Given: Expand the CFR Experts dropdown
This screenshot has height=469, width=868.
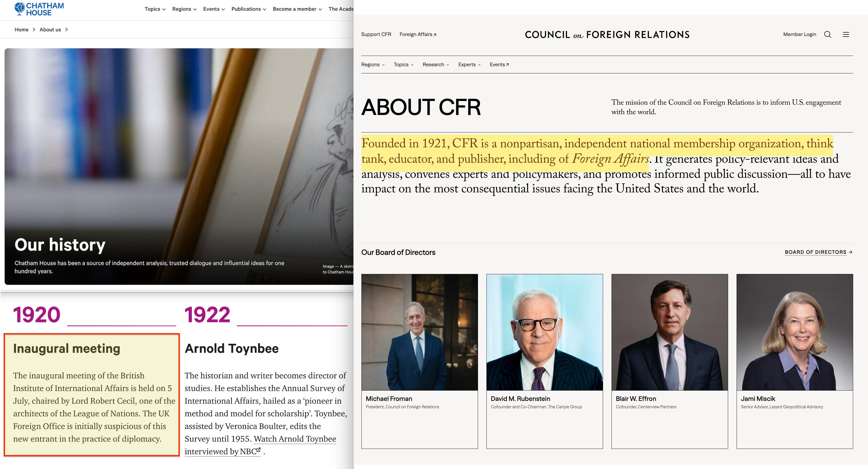Looking at the screenshot, I should click(x=470, y=65).
